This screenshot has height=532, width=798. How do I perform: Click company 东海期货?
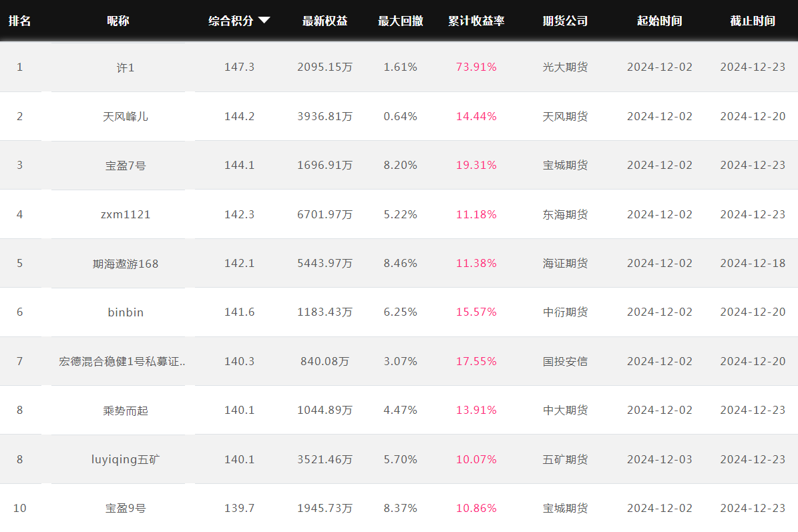tap(566, 215)
